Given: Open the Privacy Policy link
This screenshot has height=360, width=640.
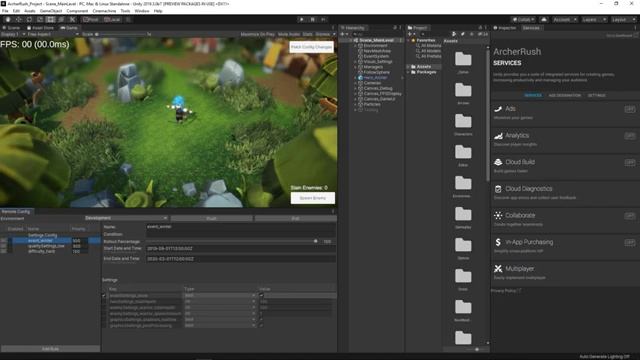Looking at the screenshot, I should (x=506, y=291).
